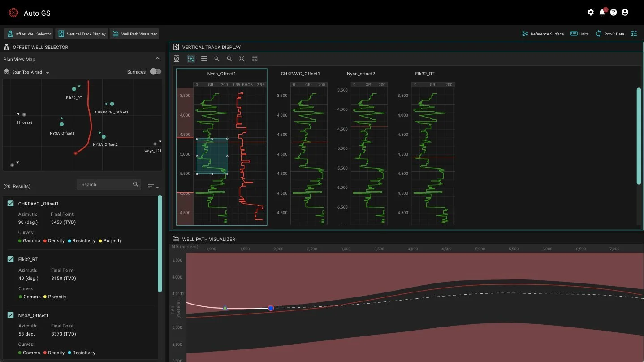Click the vertical track display scrollbar
Screen dimensions: 644x362
coord(639,135)
